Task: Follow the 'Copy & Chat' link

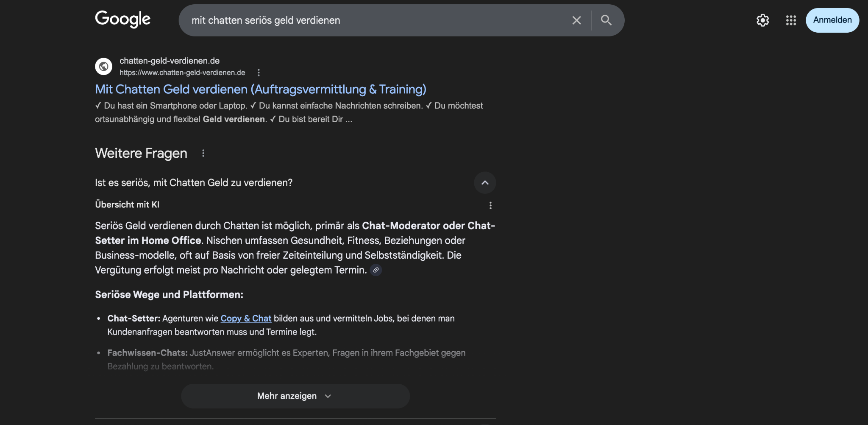Action: pos(246,319)
